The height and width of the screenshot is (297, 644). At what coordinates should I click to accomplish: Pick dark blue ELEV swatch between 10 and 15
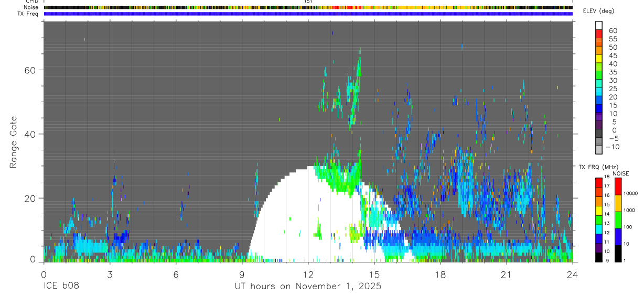tap(599, 109)
